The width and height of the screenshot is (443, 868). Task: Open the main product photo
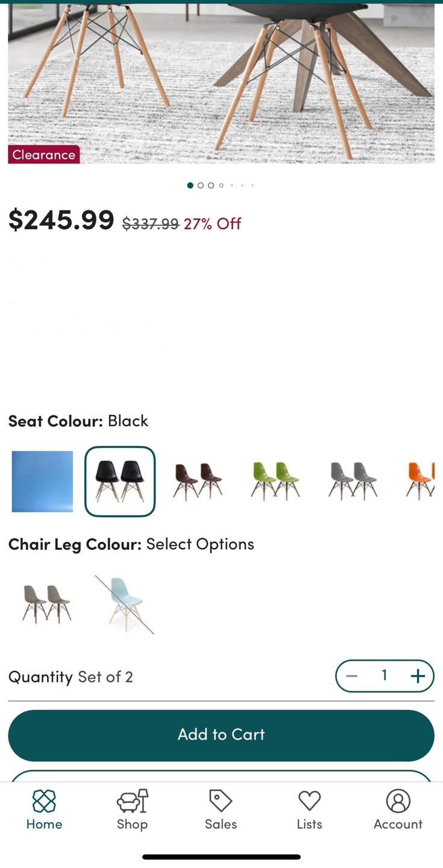tap(221, 83)
